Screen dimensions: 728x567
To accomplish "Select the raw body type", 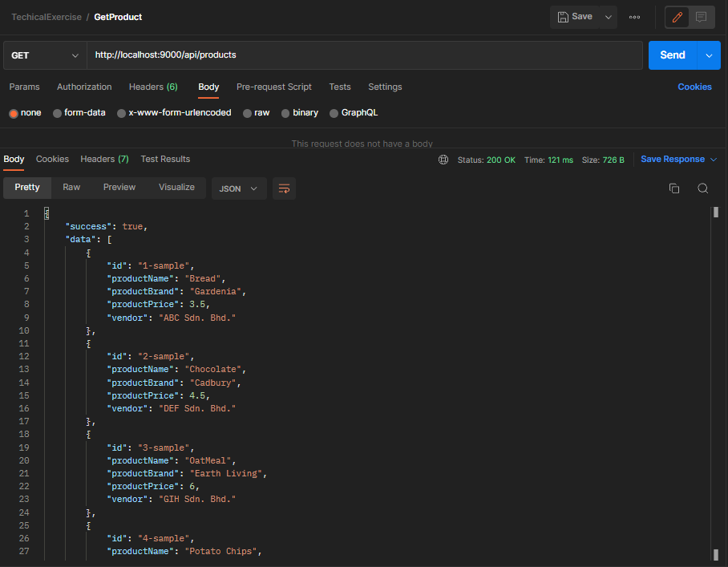I will 257,112.
